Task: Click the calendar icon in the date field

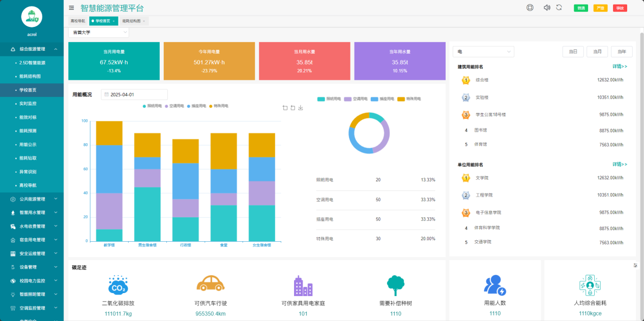Action: pyautogui.click(x=106, y=94)
